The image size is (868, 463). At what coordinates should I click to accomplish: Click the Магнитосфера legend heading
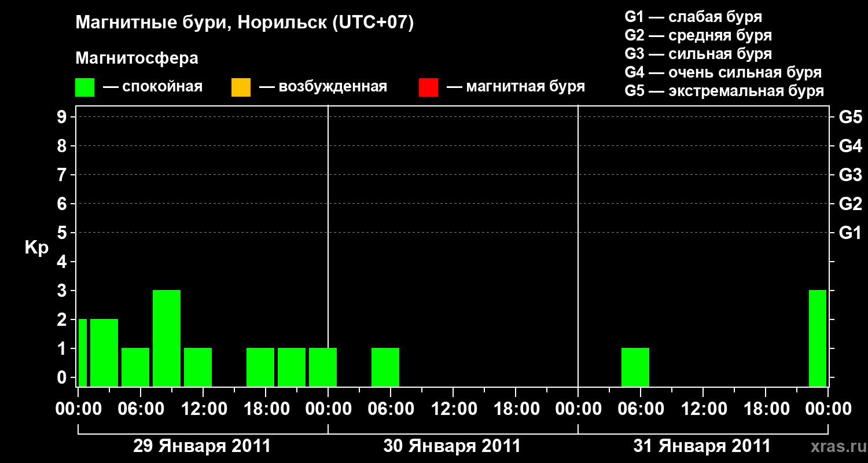click(x=137, y=58)
